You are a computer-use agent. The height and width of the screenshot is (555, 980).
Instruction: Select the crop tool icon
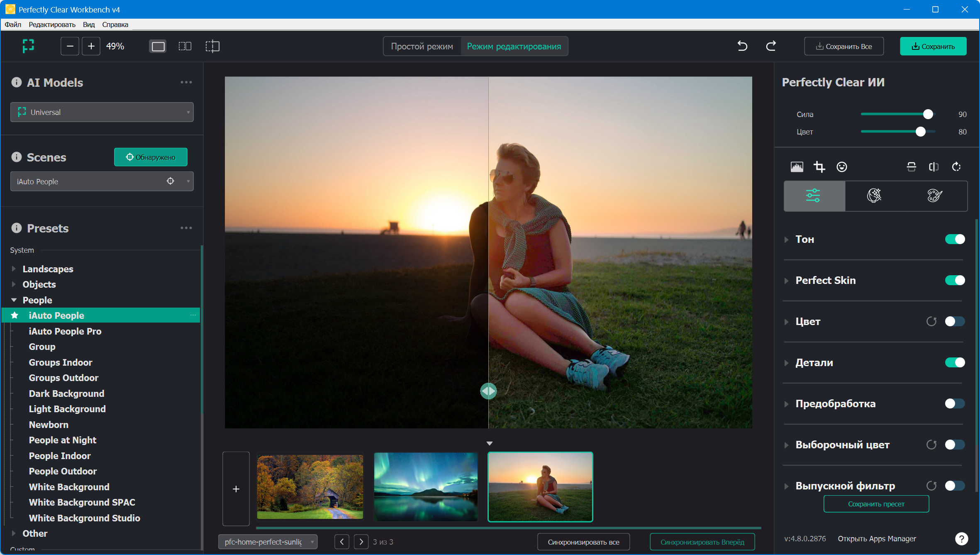(x=819, y=167)
